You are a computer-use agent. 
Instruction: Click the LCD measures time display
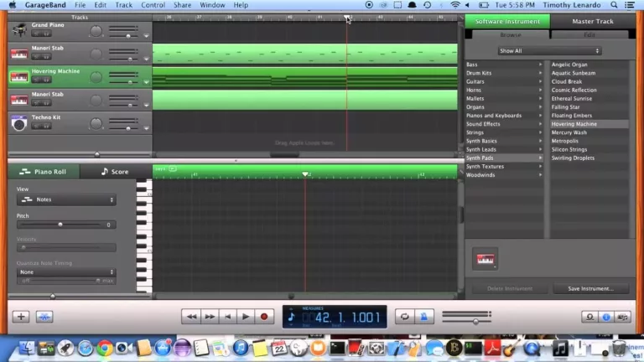pyautogui.click(x=335, y=317)
